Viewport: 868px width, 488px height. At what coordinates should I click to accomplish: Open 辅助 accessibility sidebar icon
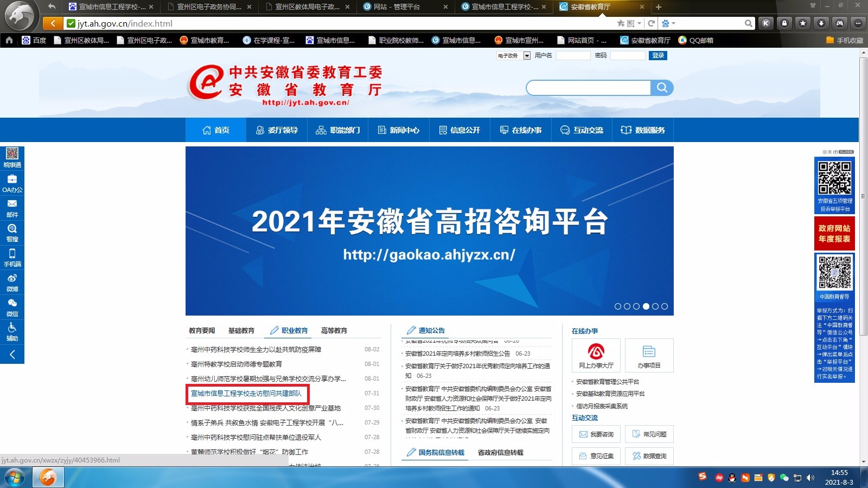pyautogui.click(x=12, y=332)
